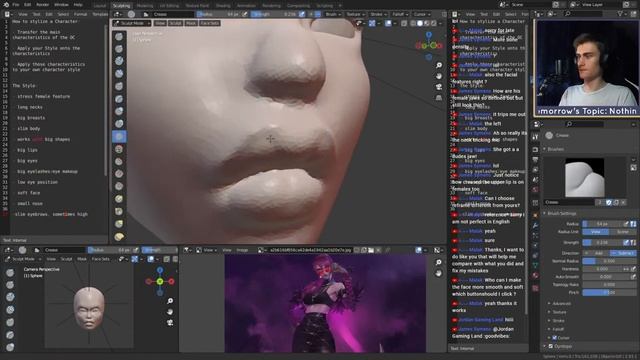This screenshot has width=640, height=360.
Task: Open the Tool tab in Properties editor
Action: pos(536,138)
